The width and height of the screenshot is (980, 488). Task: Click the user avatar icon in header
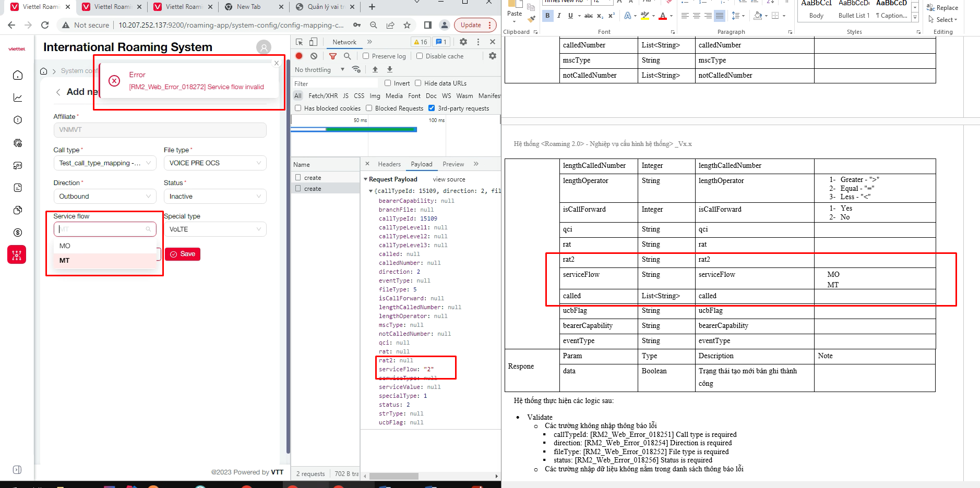[264, 47]
